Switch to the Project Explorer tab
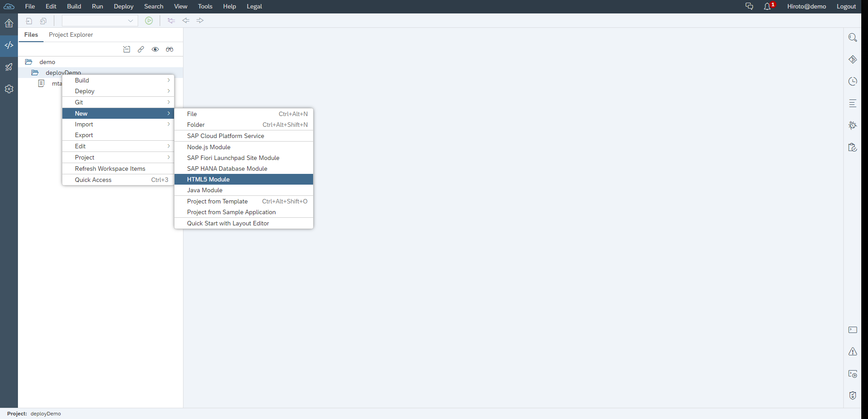Viewport: 868px width, 419px height. [x=71, y=35]
